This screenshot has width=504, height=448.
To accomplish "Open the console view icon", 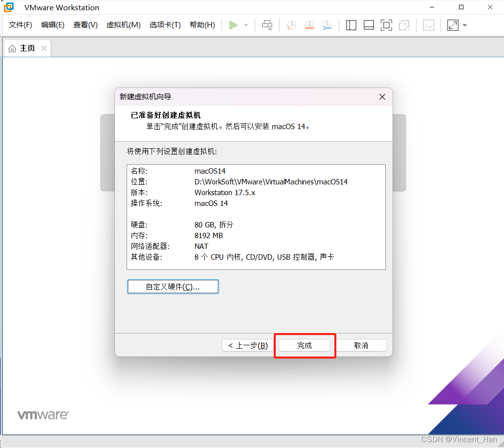I will pyautogui.click(x=428, y=25).
